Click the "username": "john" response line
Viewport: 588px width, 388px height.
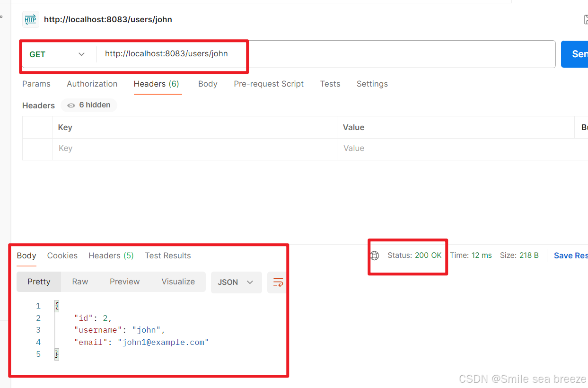coord(120,330)
